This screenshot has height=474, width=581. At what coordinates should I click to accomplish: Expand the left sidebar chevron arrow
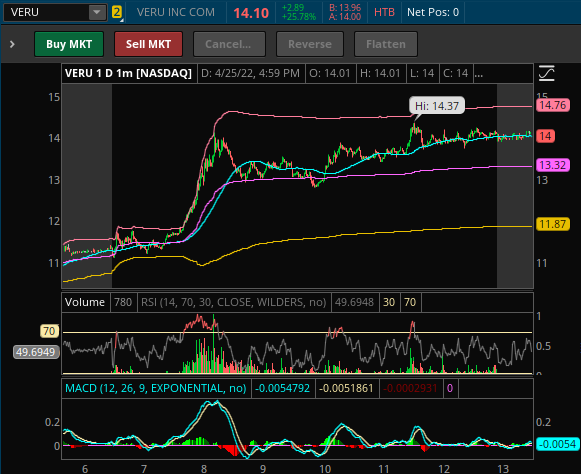click(12, 44)
